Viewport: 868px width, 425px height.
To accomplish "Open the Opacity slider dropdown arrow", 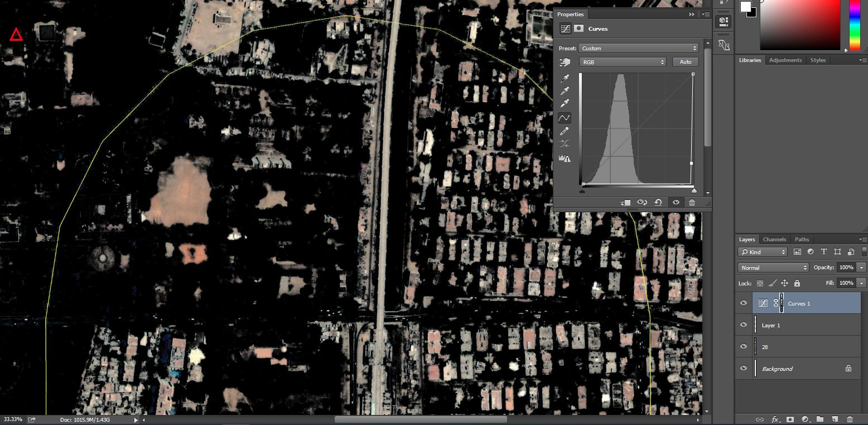I will coord(862,268).
